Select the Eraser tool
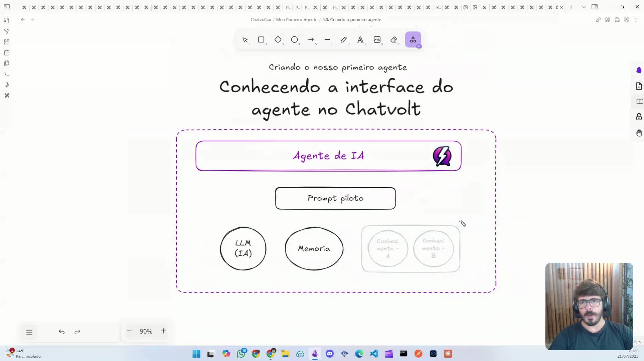Viewport: 644px width, 361px height. [394, 40]
